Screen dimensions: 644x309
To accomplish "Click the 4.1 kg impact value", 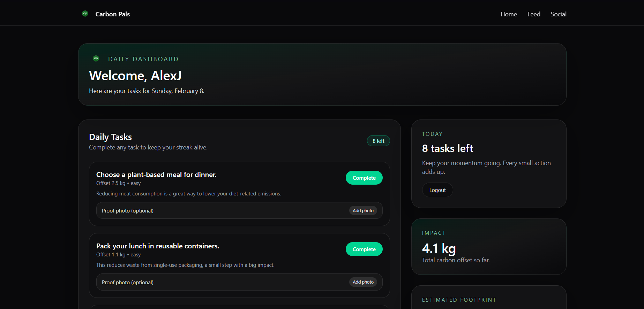I will coord(439,248).
